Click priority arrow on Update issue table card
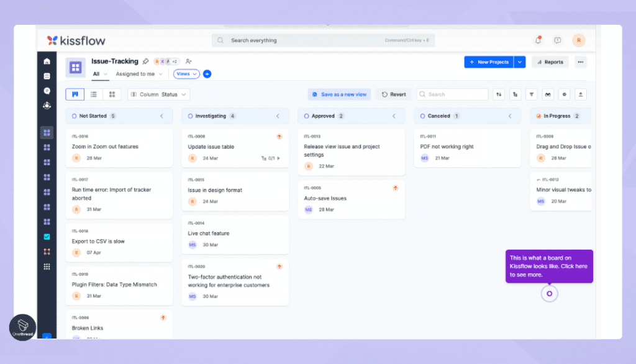 coord(279,137)
